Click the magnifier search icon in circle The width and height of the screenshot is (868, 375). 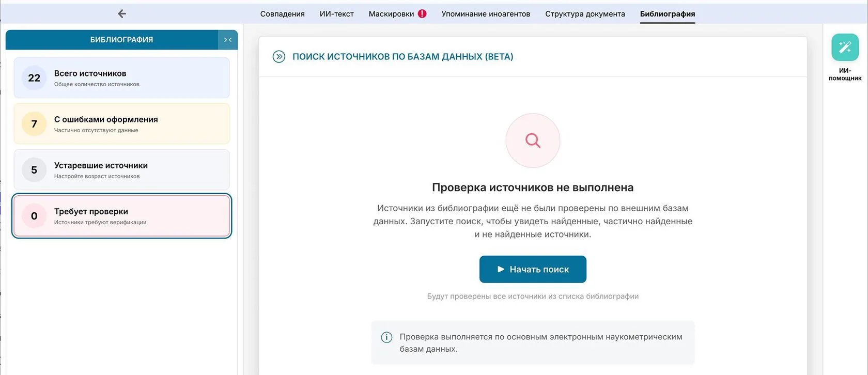tap(533, 140)
